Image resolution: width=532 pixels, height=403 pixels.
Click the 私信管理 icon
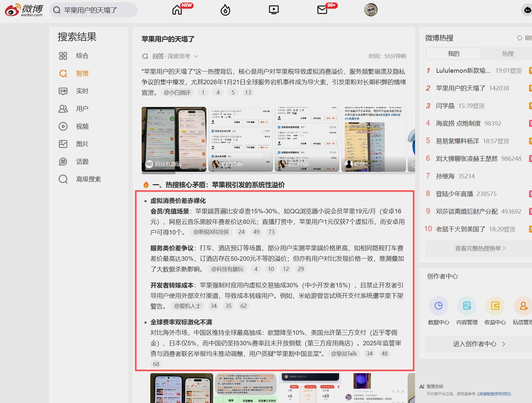(x=523, y=306)
